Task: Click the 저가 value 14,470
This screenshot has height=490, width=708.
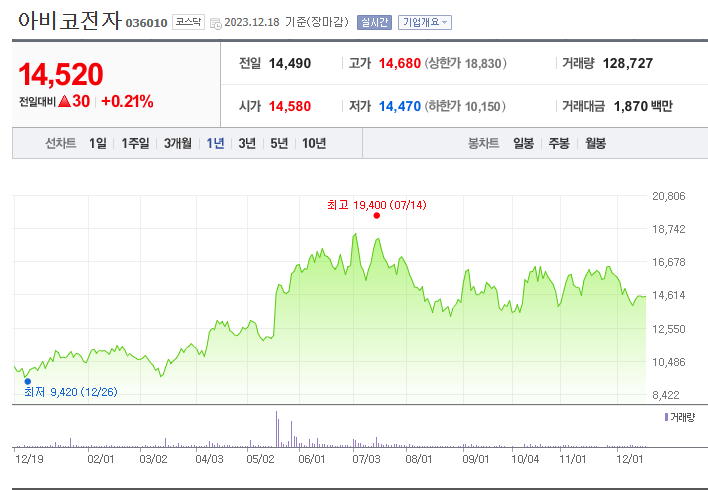Action: [x=400, y=107]
